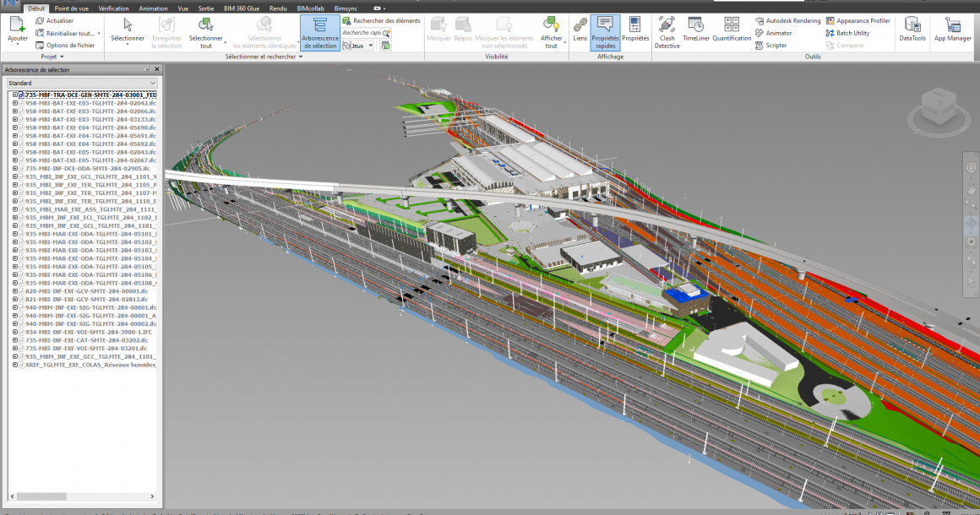Image resolution: width=980 pixels, height=515 pixels.
Task: Open the Vérification tab
Action: coord(114,8)
